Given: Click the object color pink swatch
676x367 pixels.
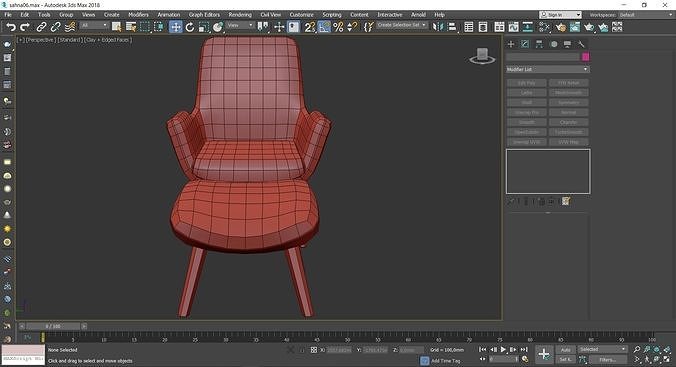Looking at the screenshot, I should [x=585, y=57].
